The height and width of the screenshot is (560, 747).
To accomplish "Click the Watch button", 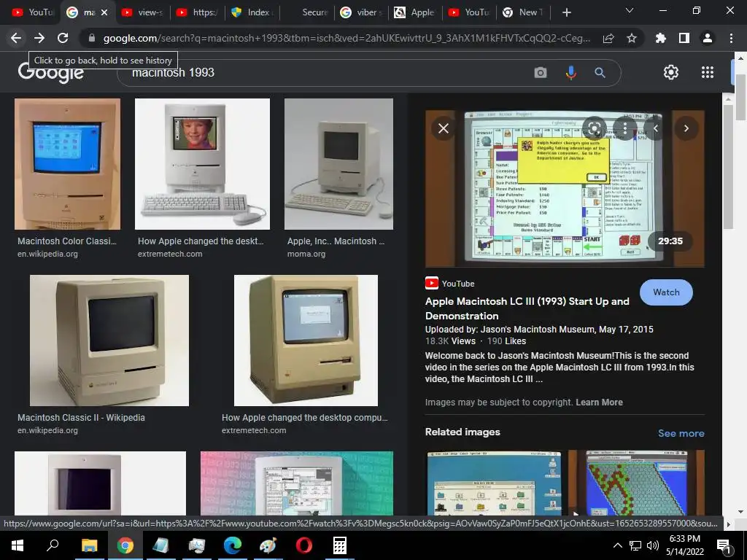I will pyautogui.click(x=666, y=292).
